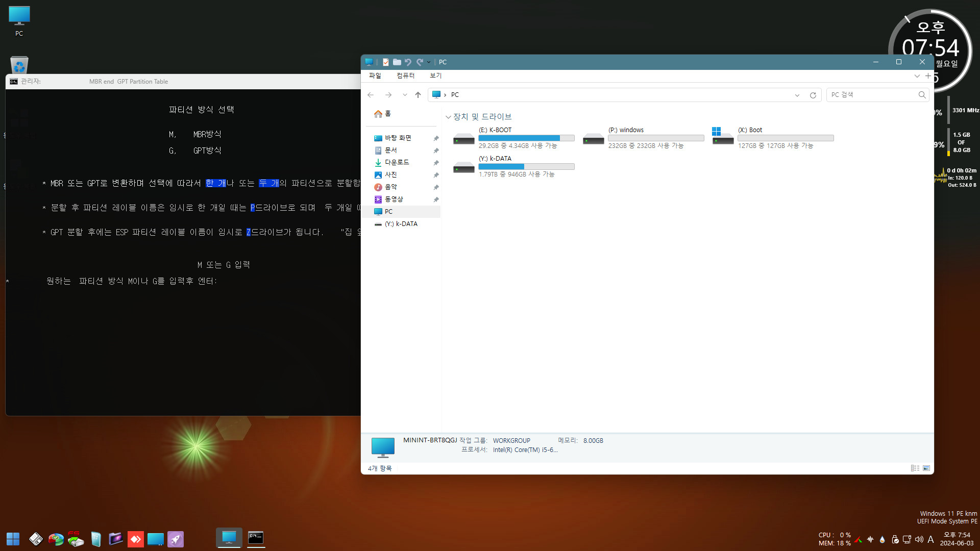Collapse the 장치 및 드라이브 group

[x=448, y=117]
